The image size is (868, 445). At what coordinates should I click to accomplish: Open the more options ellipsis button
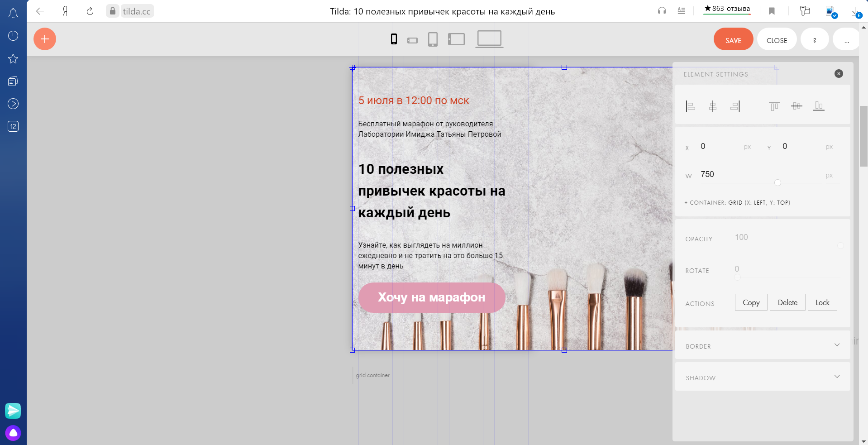(846, 39)
